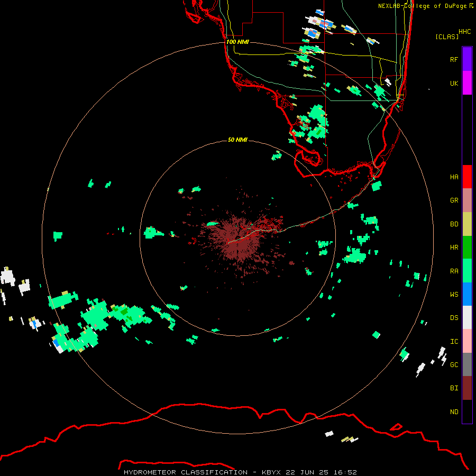Select the light pink IC legend swatch
This screenshot has height=476, width=476.
click(x=467, y=341)
